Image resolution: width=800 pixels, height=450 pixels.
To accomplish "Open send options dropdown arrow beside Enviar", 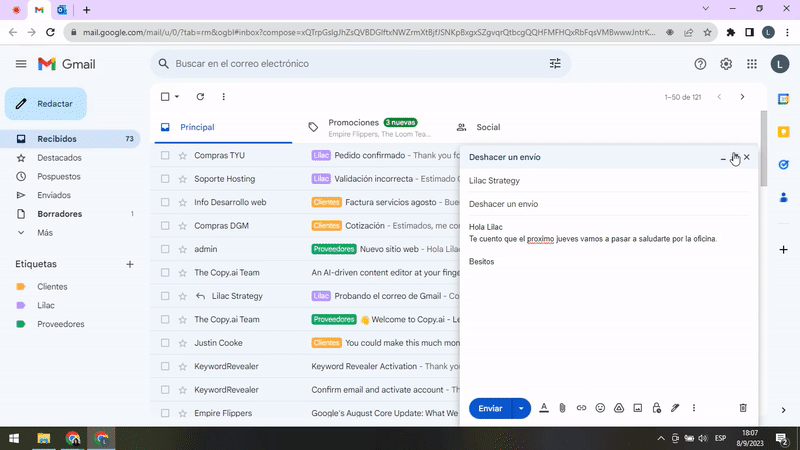I will click(521, 408).
